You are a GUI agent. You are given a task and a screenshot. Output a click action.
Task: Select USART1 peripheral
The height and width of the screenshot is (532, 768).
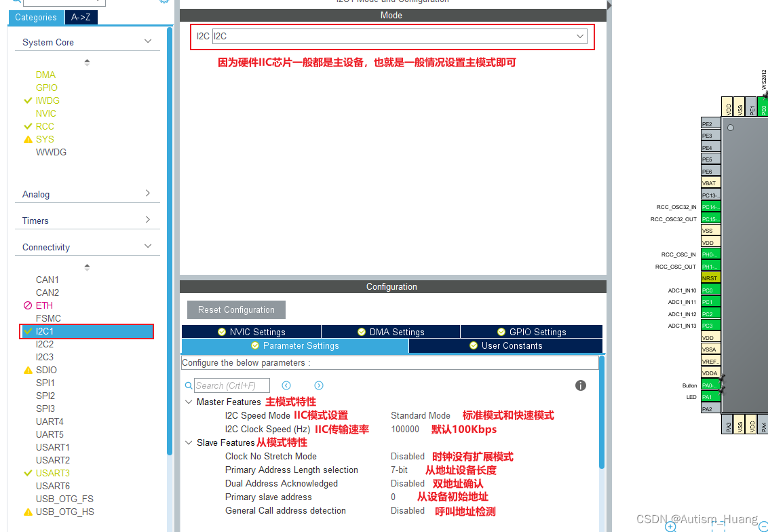[53, 447]
